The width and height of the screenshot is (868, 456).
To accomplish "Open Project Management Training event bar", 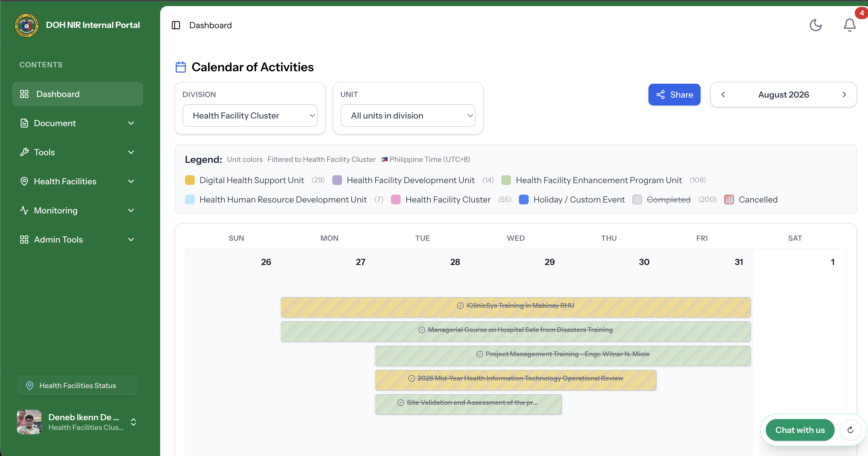I will pyautogui.click(x=563, y=356).
